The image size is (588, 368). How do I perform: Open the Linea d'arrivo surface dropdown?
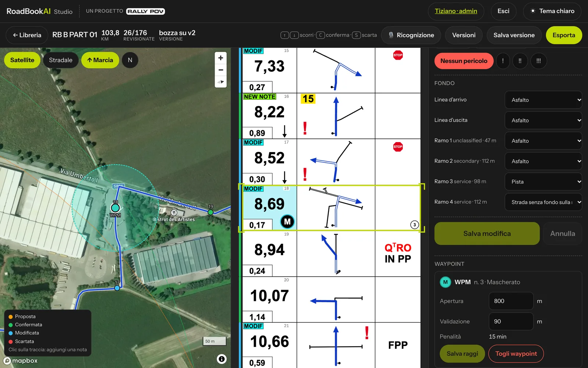tap(544, 100)
